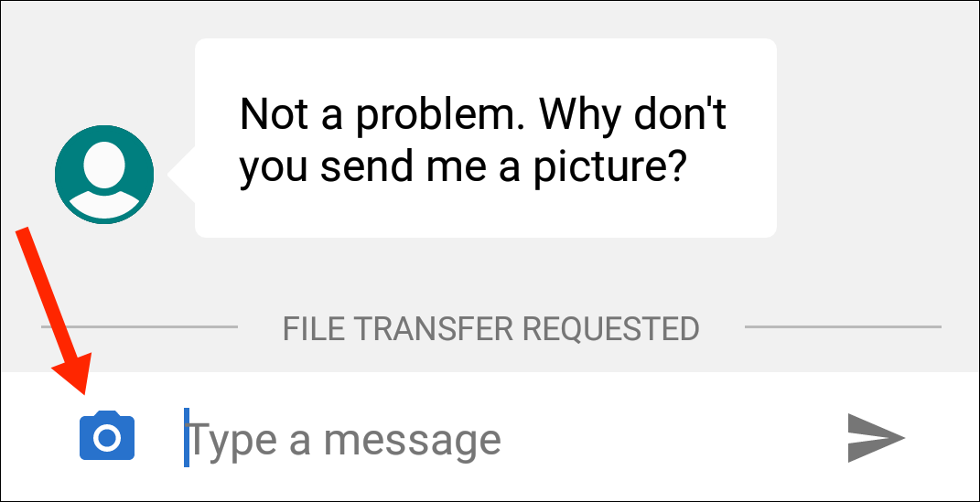Viewport: 980px width, 502px height.
Task: Click the word "message" in the placeholder
Action: click(x=412, y=440)
